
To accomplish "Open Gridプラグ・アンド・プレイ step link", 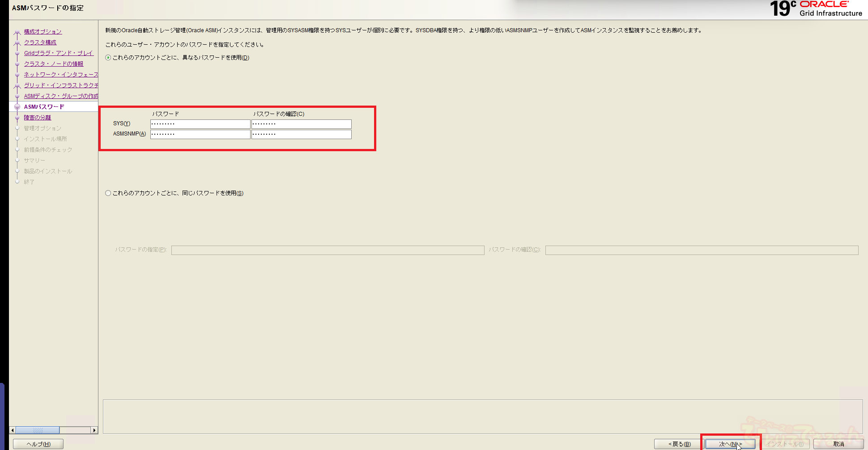I will [59, 53].
